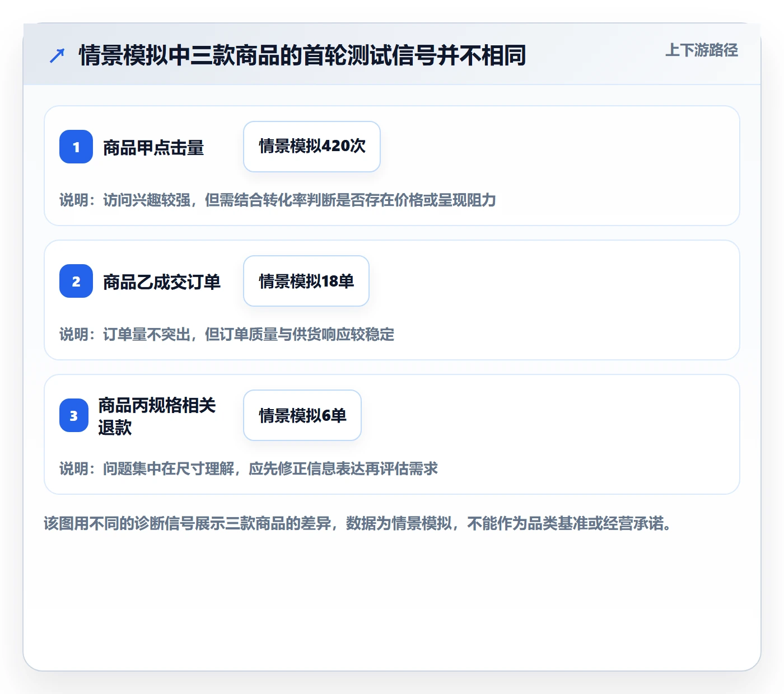
Task: Click the title 情景模拟中三款商品的首轮测试信号并不相同
Action: pos(302,55)
